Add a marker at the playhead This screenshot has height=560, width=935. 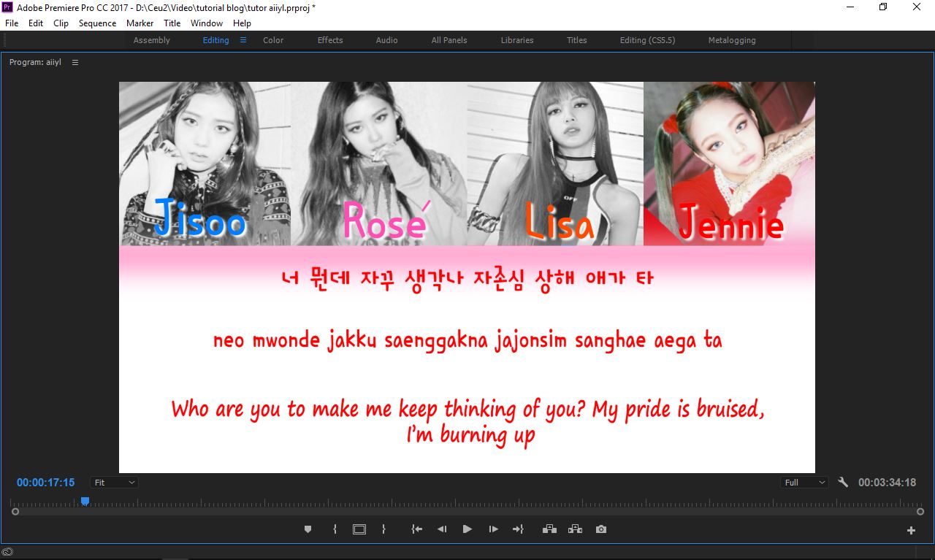[x=308, y=529]
